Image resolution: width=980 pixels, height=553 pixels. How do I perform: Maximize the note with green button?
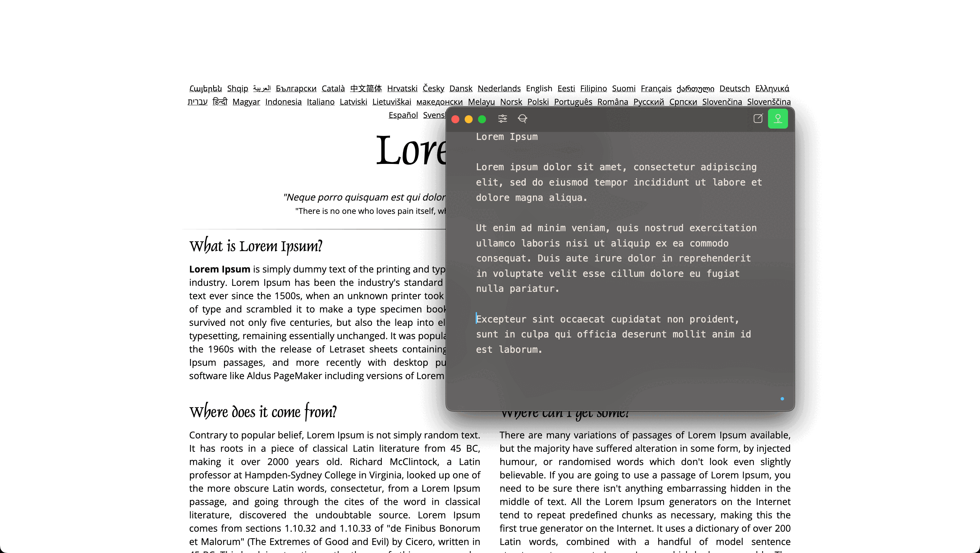482,119
